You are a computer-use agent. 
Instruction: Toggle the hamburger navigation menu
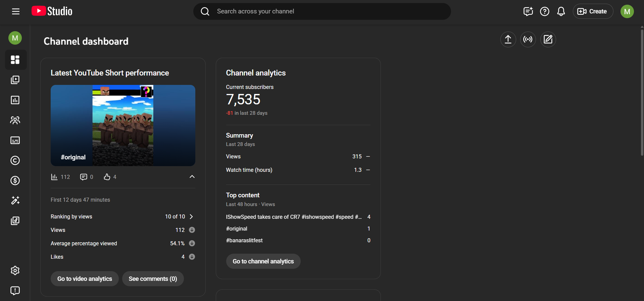16,11
